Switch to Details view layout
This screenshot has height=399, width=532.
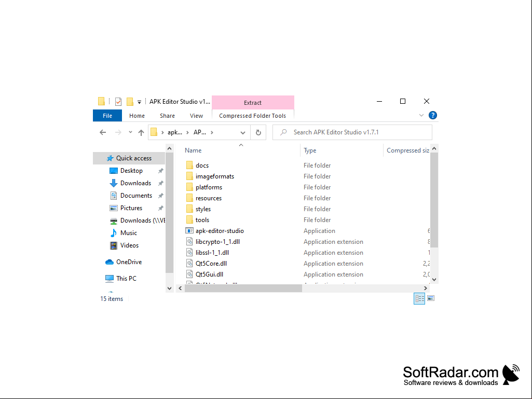[419, 298]
